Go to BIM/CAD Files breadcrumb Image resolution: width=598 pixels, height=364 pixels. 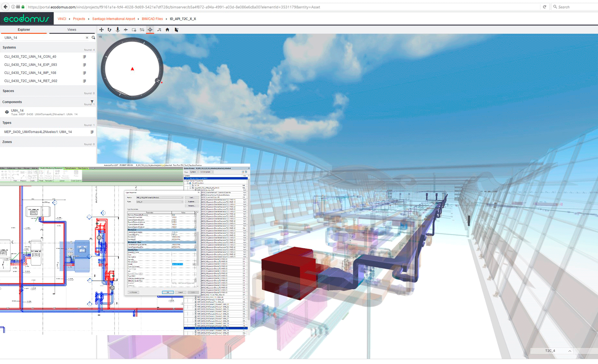pyautogui.click(x=152, y=19)
